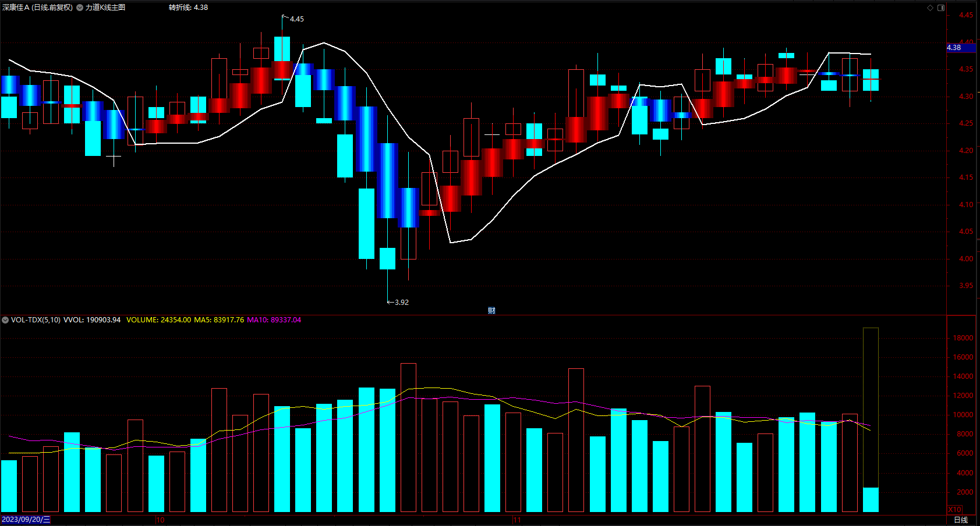Click the 2000 tick on volume axis
This screenshot has height=526, width=980.
tap(965, 492)
